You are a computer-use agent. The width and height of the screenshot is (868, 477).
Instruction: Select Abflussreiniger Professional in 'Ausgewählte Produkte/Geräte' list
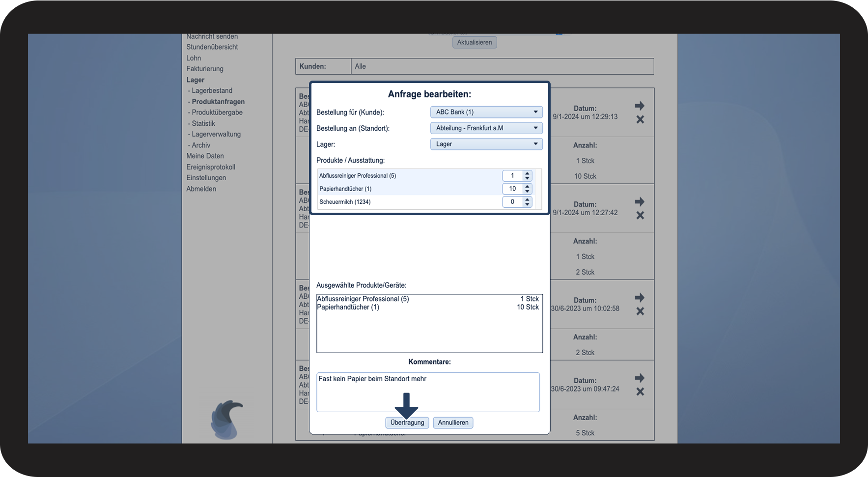click(x=428, y=299)
